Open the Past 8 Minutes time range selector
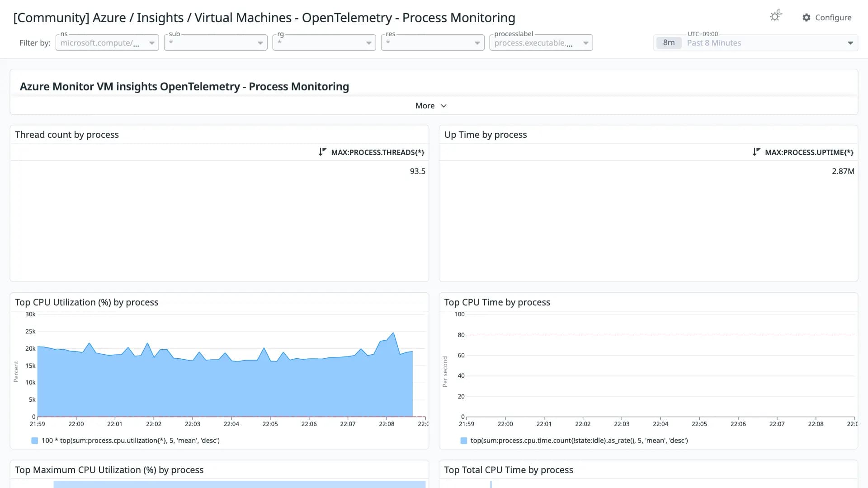Viewport: 868px width, 488px height. pyautogui.click(x=755, y=43)
